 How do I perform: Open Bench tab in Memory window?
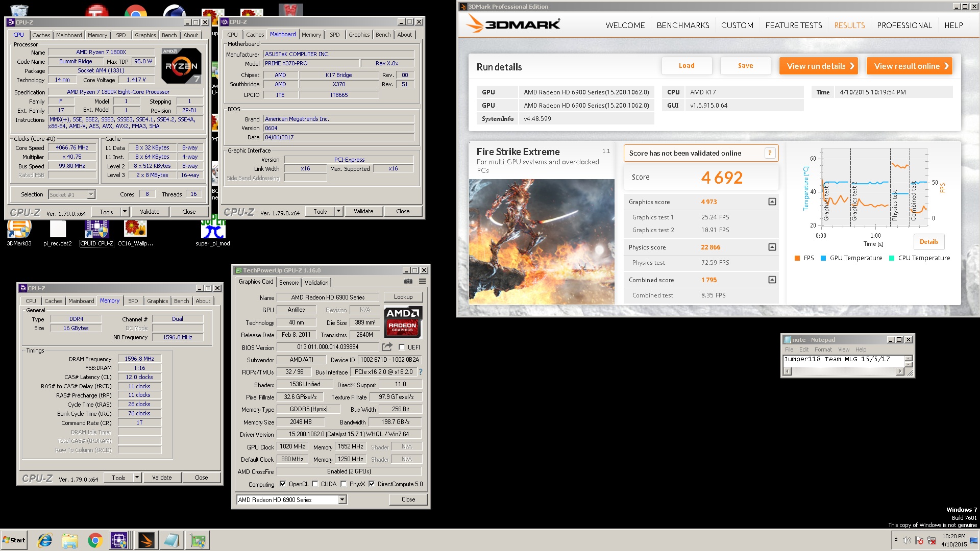click(181, 301)
